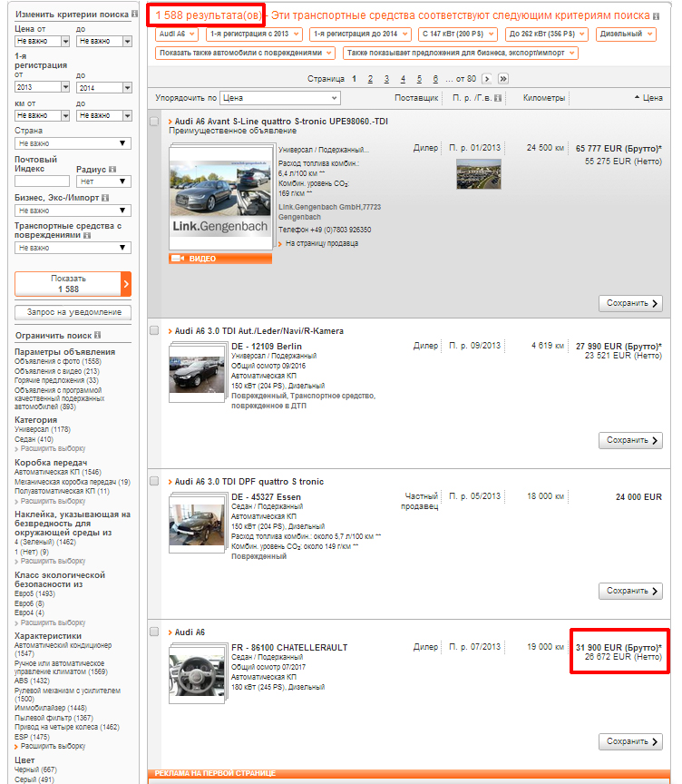Image resolution: width=682 pixels, height=784 pixels.
Task: Open 'Цена до' dropdown
Action: pyautogui.click(x=104, y=41)
